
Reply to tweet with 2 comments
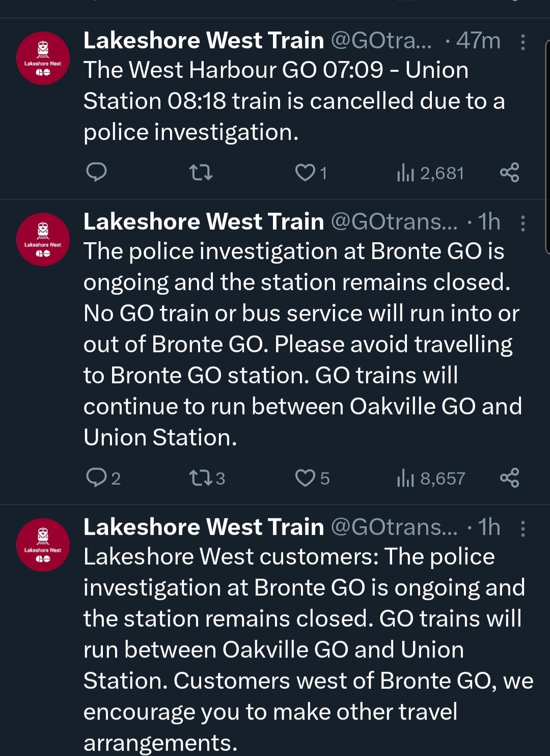(x=96, y=478)
